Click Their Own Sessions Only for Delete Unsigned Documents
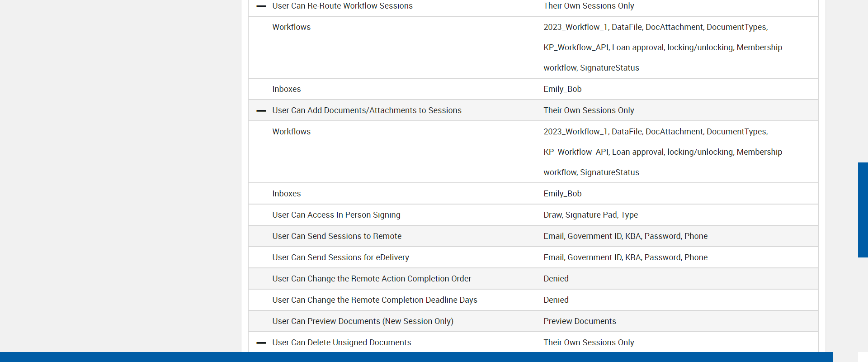The image size is (868, 362). pos(589,343)
